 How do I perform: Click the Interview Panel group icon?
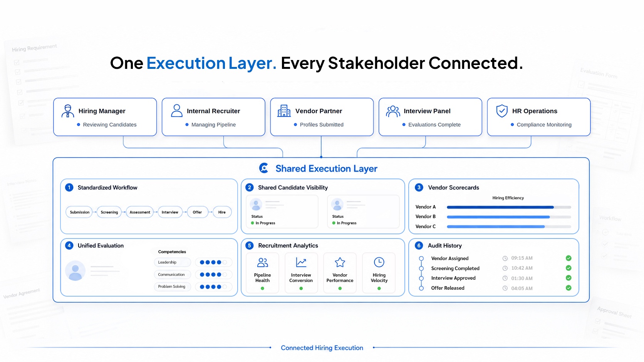tap(393, 111)
